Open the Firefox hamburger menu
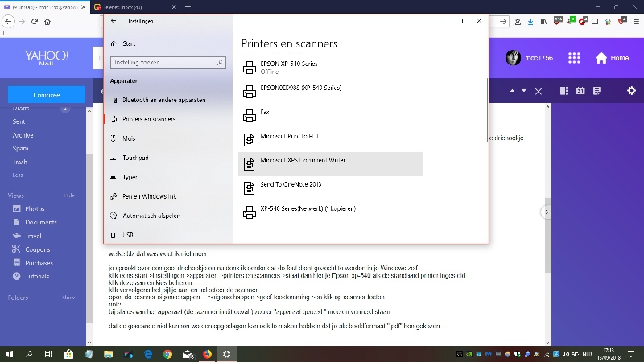The width and height of the screenshot is (644, 362). [637, 22]
